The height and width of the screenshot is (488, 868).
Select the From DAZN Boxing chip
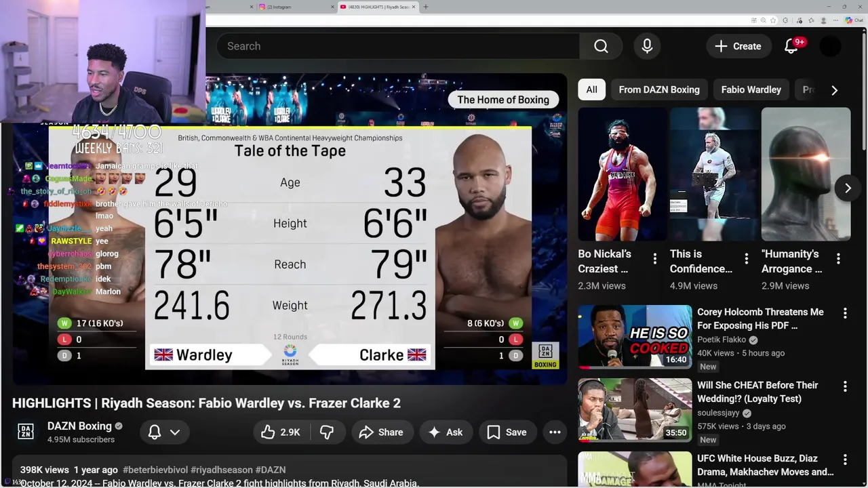[x=659, y=89]
